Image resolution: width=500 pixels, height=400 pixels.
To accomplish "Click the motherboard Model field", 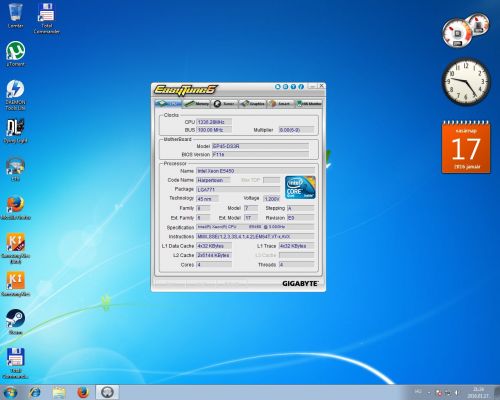I will (260, 146).
